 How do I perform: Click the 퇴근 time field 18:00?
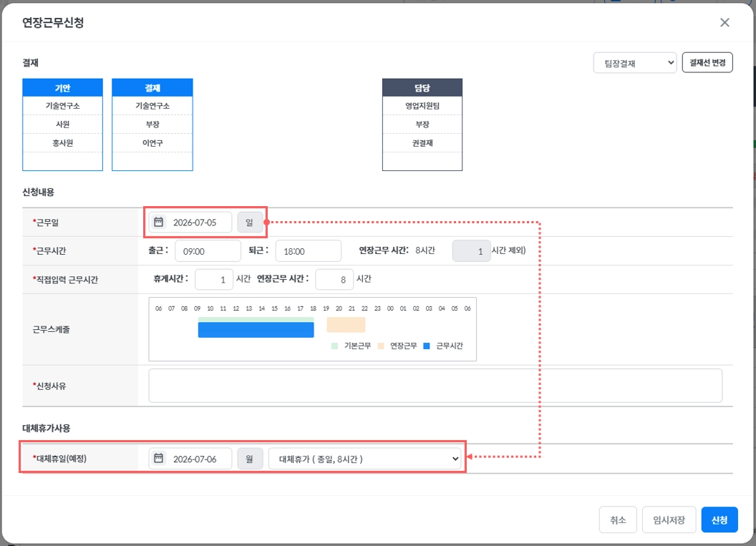click(308, 251)
